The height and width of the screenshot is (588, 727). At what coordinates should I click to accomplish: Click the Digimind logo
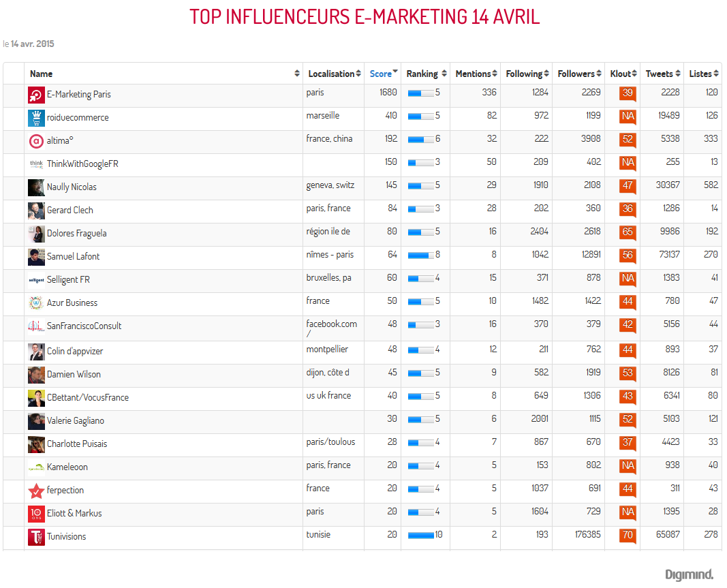(x=689, y=575)
